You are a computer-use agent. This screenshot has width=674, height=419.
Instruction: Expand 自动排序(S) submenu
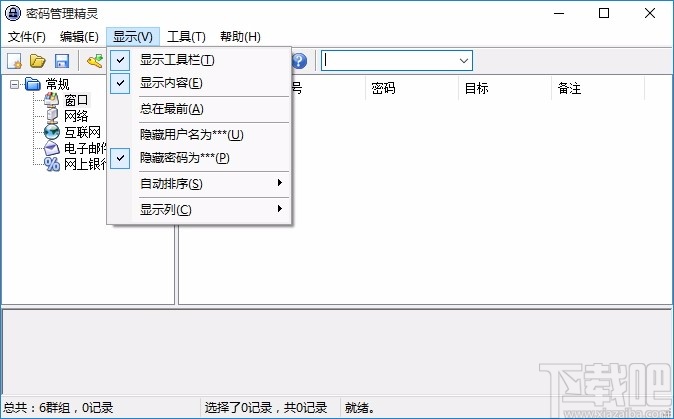click(199, 184)
